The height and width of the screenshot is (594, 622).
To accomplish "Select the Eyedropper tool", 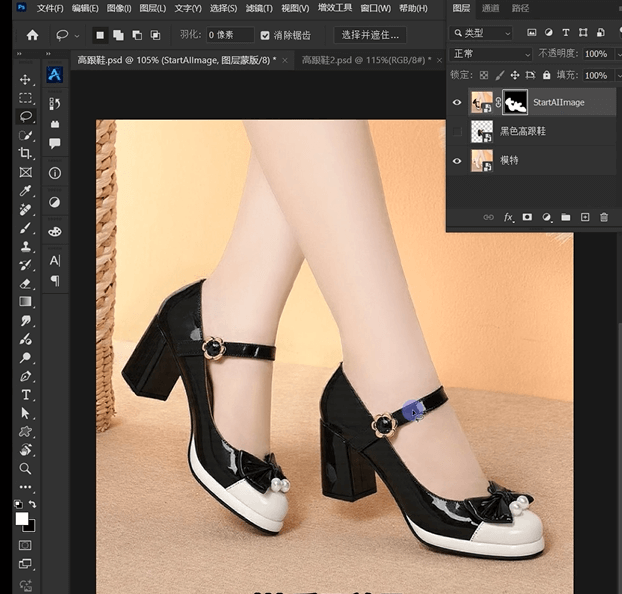I will tap(25, 190).
